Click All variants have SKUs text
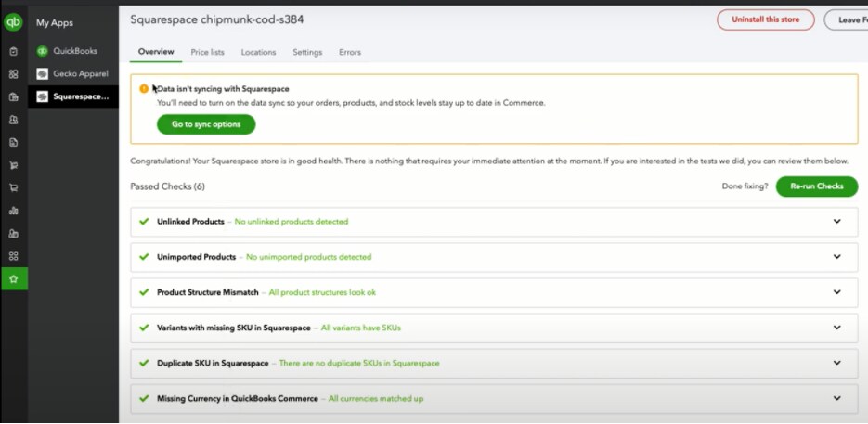Screen dimensions: 868x424 [x=361, y=328]
